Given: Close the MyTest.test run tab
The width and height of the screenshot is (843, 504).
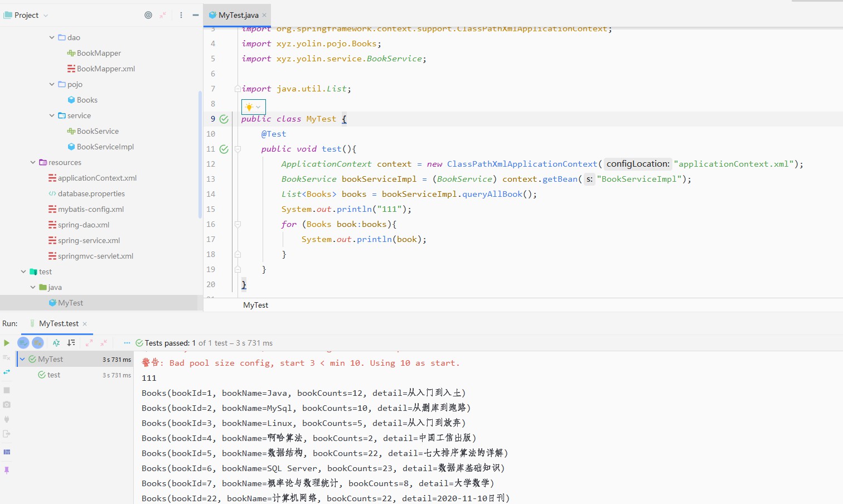Looking at the screenshot, I should (85, 324).
